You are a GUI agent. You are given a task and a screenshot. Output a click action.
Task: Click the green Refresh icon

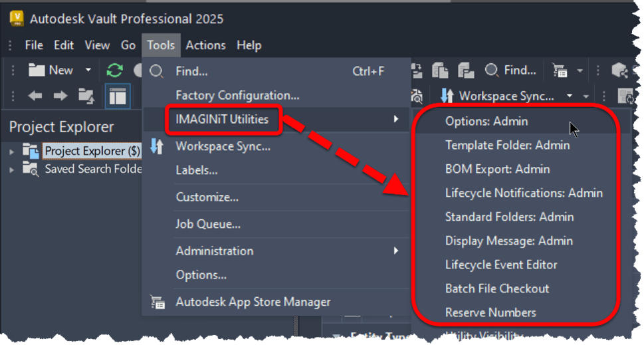coord(114,70)
